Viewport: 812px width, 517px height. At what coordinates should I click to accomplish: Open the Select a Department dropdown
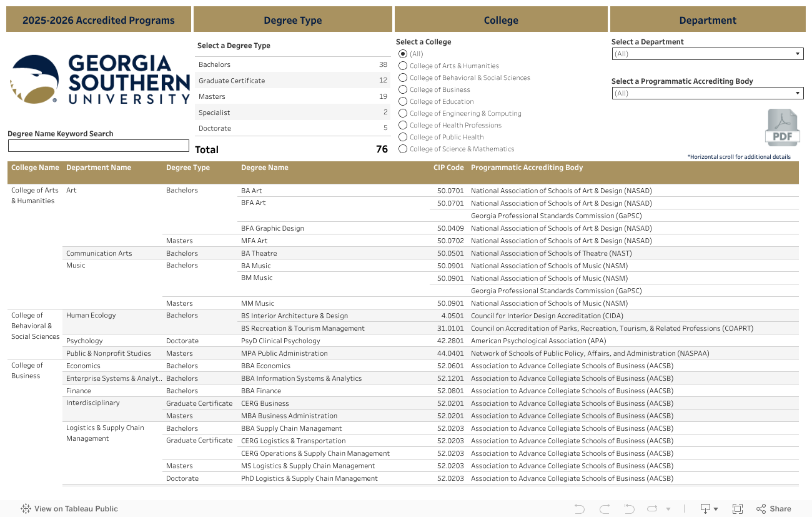(x=707, y=54)
